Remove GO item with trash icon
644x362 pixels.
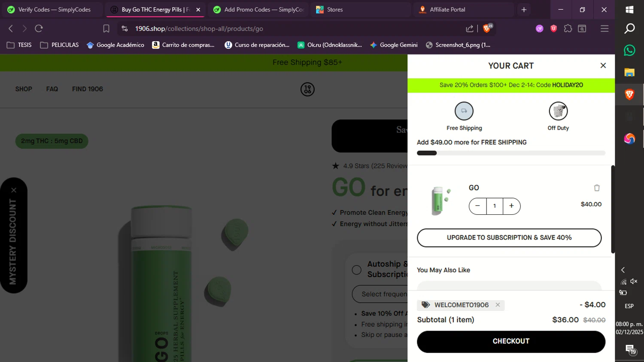pos(597,188)
